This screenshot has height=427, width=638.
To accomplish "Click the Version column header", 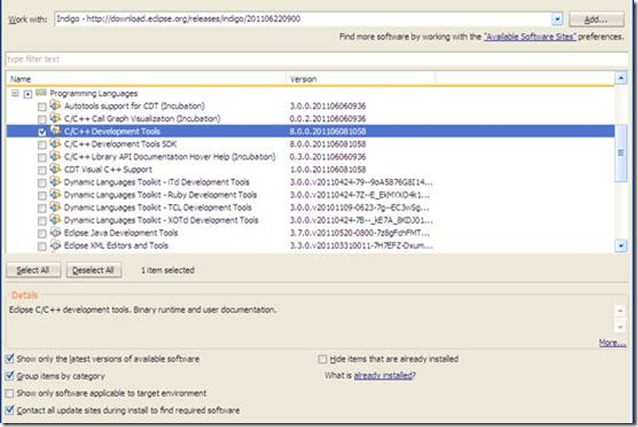I will coord(361,79).
